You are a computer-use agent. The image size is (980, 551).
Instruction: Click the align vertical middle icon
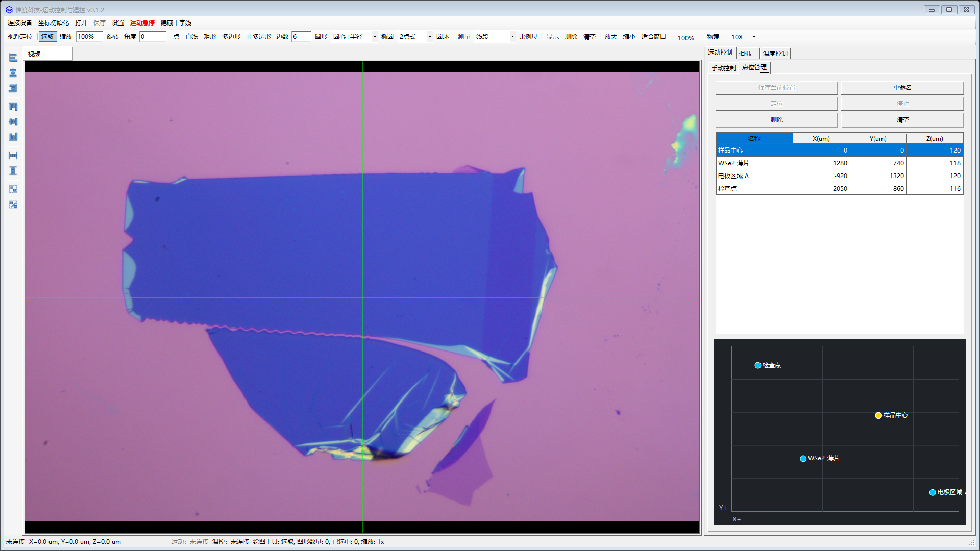coord(13,122)
